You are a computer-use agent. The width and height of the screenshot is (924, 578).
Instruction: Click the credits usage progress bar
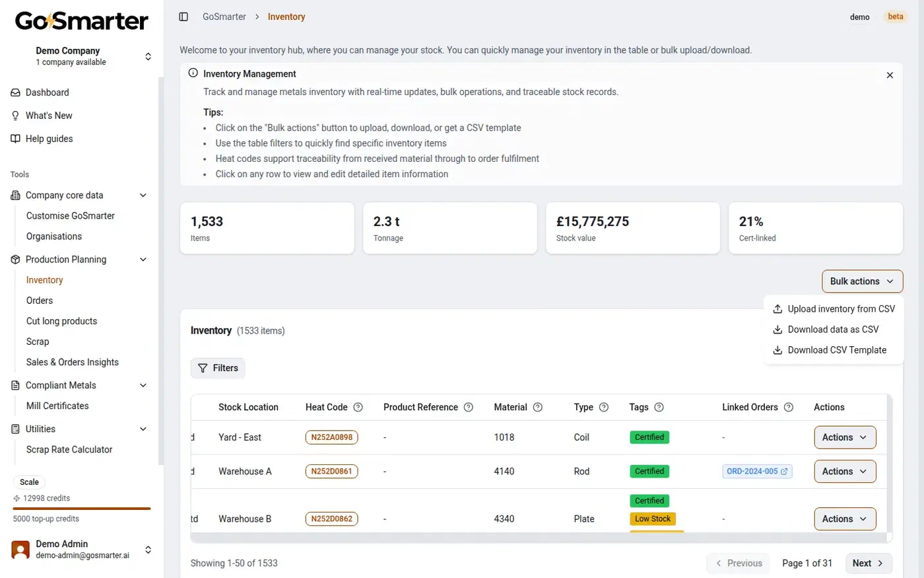pyautogui.click(x=82, y=509)
